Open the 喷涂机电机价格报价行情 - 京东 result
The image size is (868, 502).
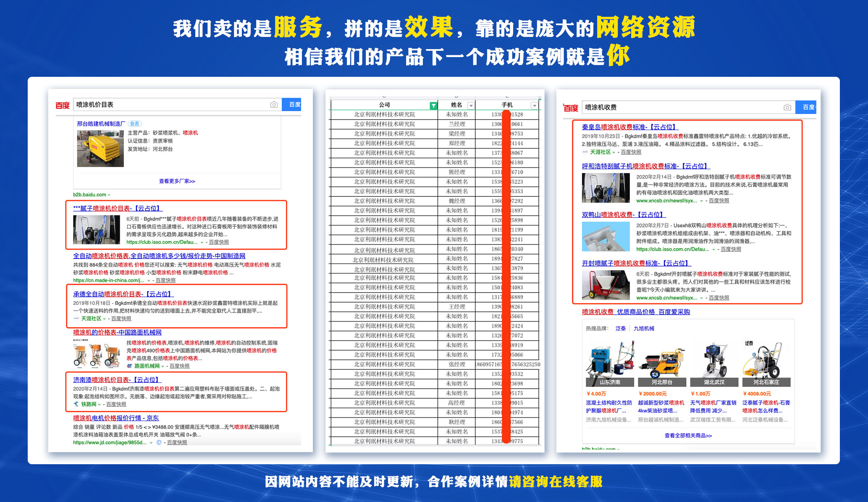[116, 418]
